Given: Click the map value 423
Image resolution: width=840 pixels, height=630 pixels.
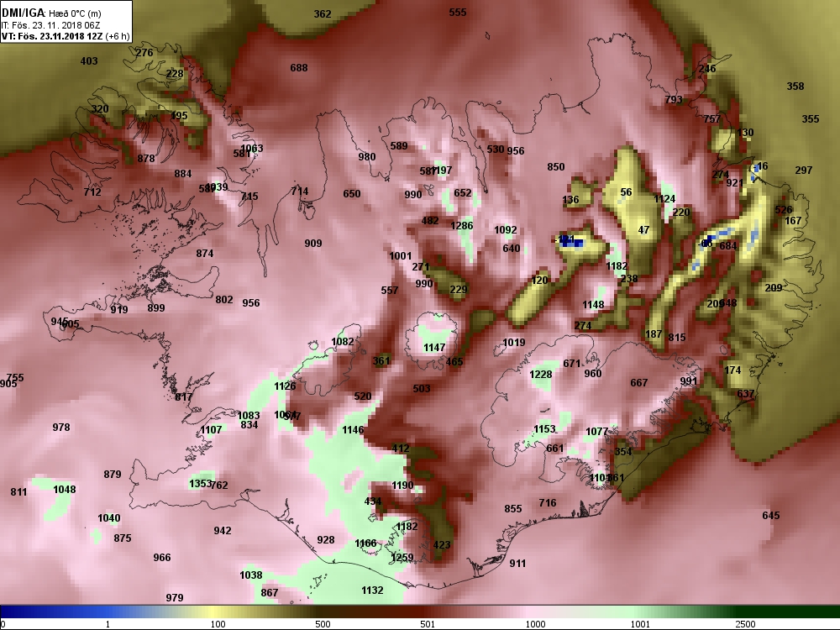Looking at the screenshot, I should coord(442,545).
